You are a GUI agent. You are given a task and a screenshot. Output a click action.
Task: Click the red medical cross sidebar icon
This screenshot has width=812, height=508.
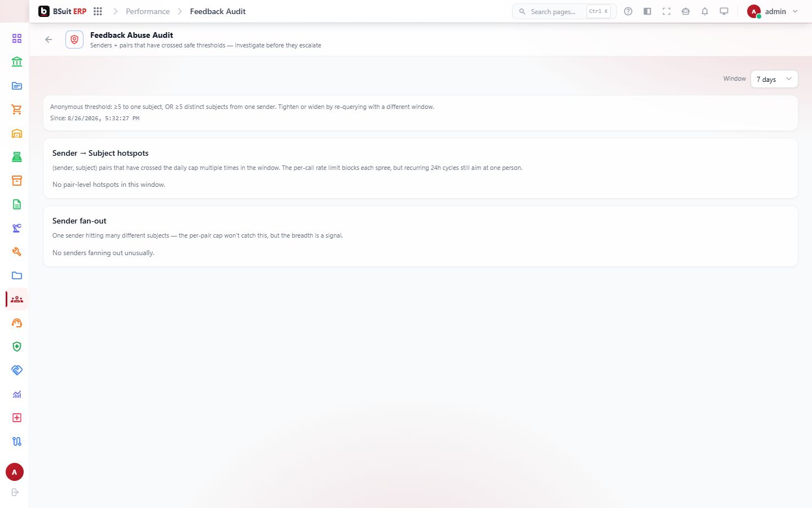point(17,418)
